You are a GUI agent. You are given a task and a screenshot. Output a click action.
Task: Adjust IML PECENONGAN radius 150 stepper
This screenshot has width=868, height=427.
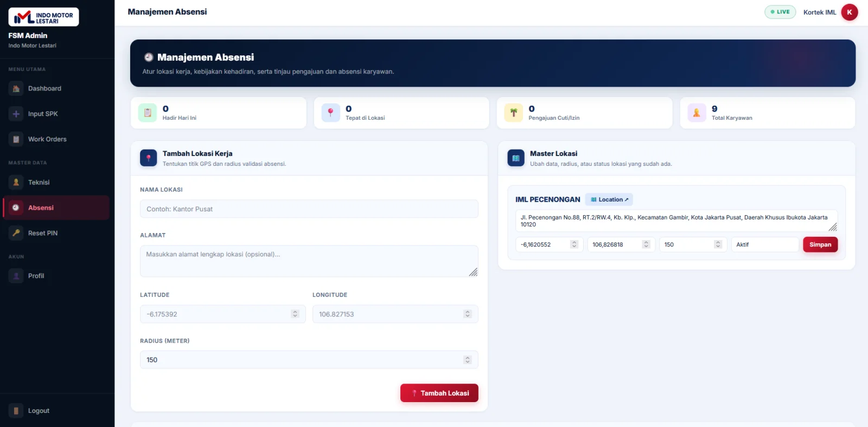[718, 244]
